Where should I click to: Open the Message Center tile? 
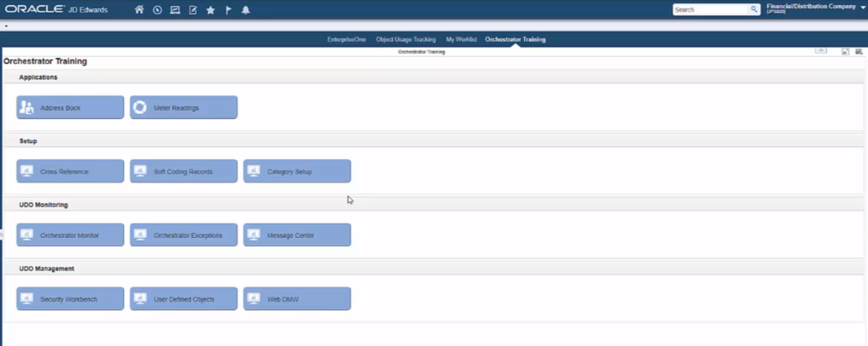(298, 235)
